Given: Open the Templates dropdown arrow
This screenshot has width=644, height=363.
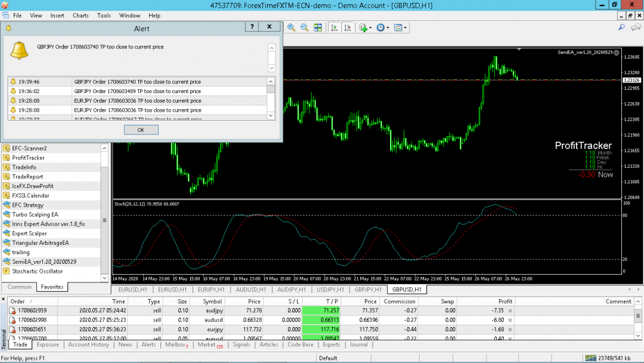Looking at the screenshot, I should 404,27.
